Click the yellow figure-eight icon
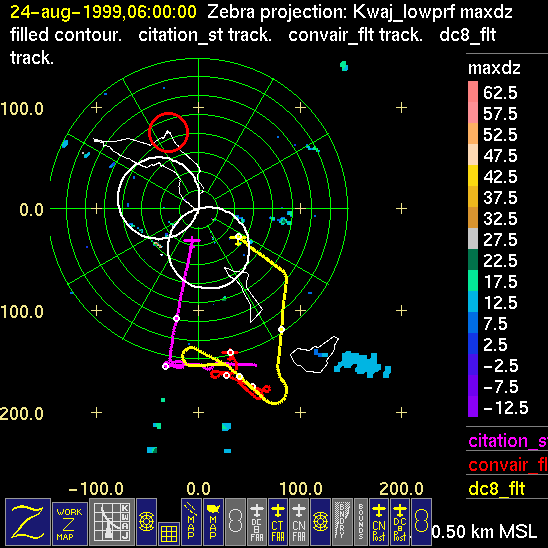548x548 pixels. pos(421,522)
